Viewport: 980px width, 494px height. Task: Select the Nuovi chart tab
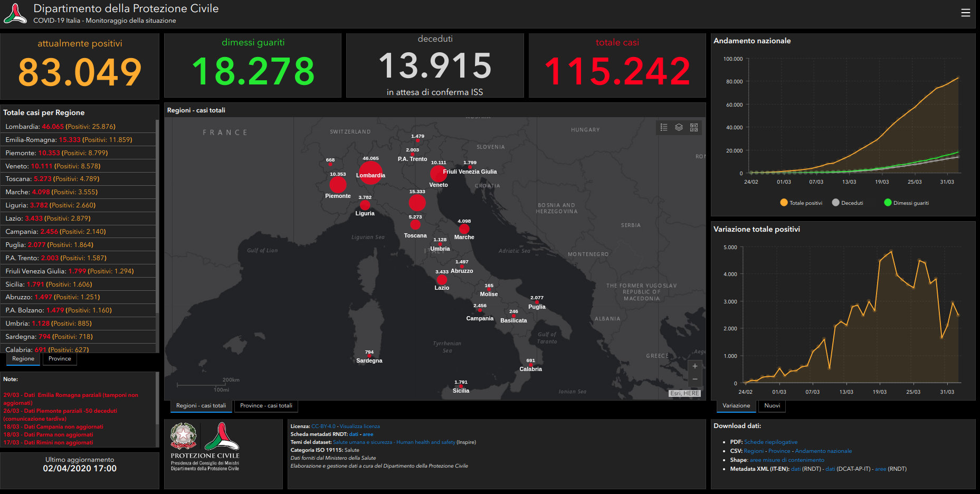[772, 406]
